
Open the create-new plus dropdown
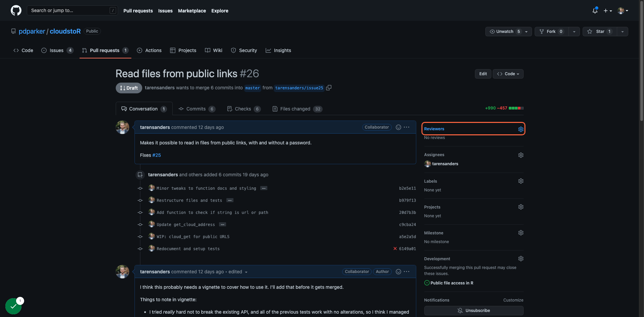[x=608, y=11]
